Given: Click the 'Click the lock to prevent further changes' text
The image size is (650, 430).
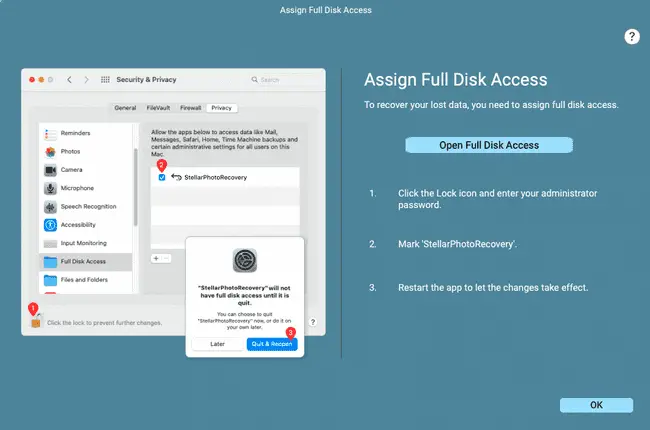Looking at the screenshot, I should coord(104,323).
